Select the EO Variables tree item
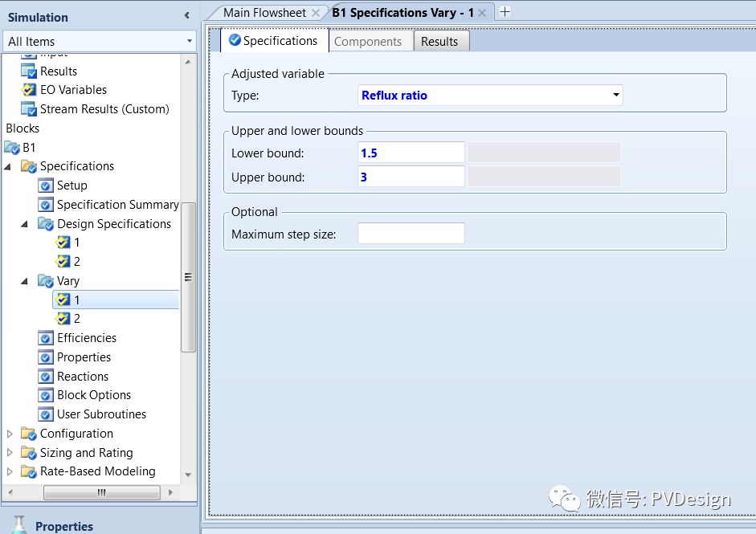 pyautogui.click(x=73, y=90)
